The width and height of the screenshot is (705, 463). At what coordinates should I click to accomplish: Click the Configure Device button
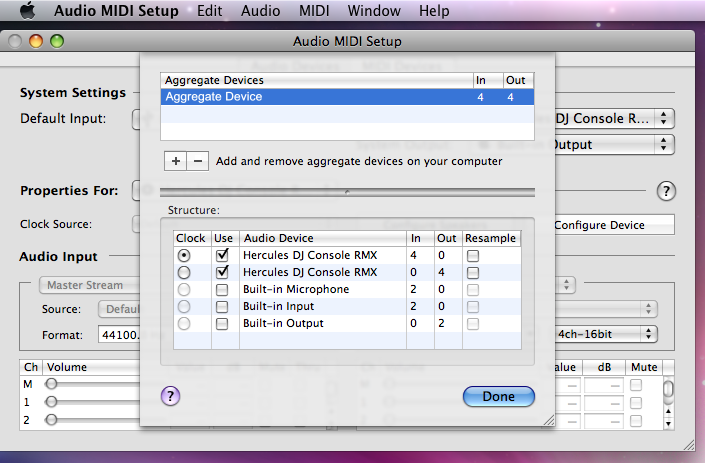tap(614, 225)
